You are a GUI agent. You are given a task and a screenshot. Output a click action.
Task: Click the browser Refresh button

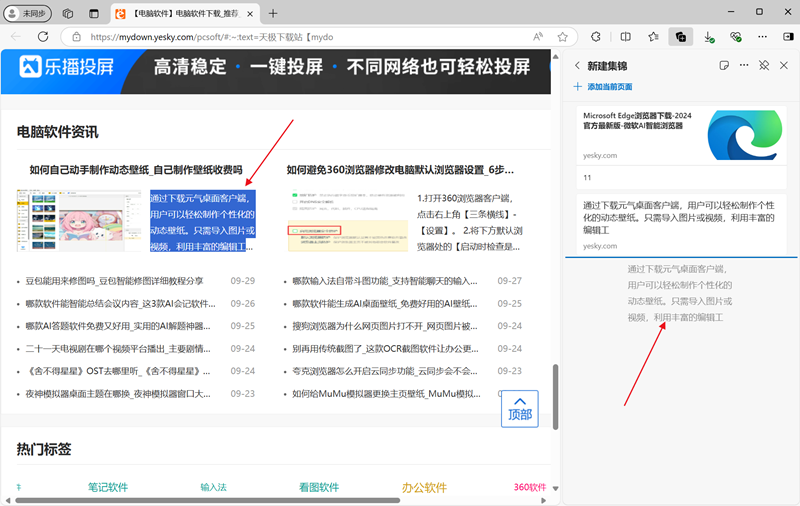pyautogui.click(x=44, y=36)
